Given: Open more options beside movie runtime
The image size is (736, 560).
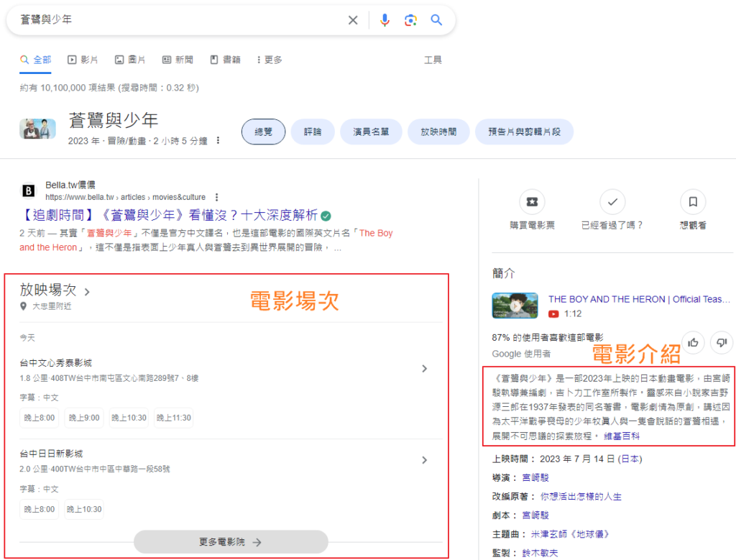Looking at the screenshot, I should click(218, 140).
